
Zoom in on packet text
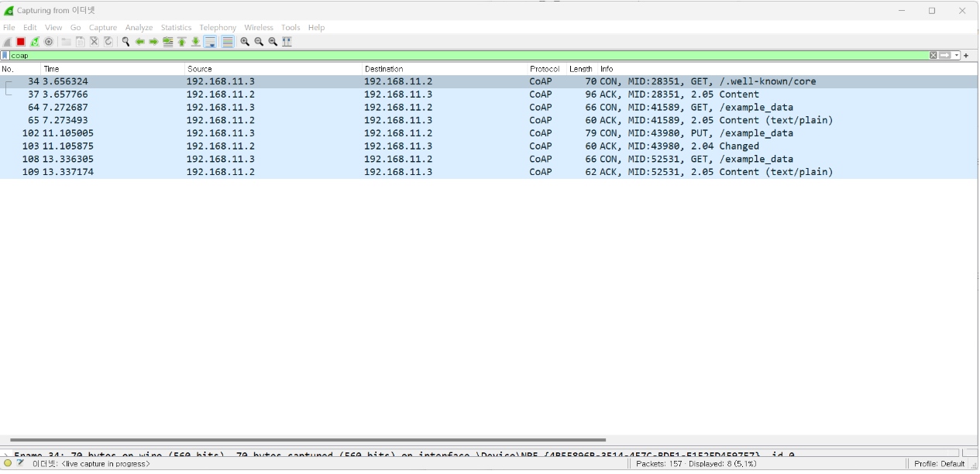[245, 42]
